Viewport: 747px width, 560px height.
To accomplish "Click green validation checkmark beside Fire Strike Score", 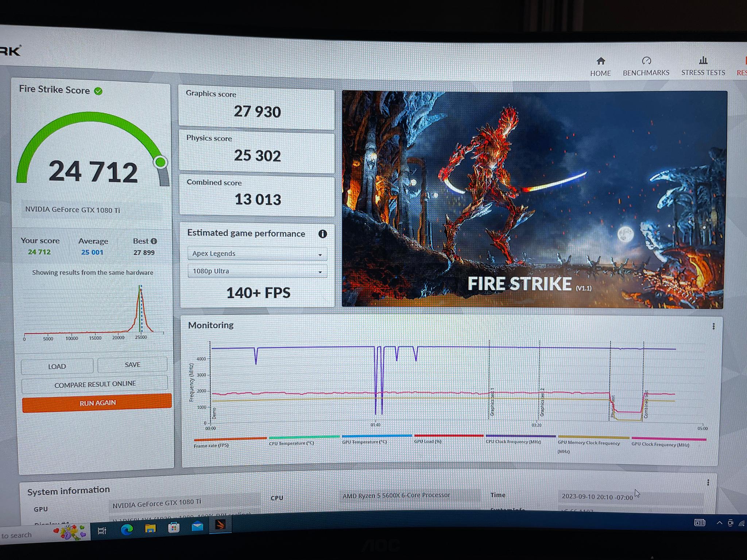I will click(x=98, y=91).
